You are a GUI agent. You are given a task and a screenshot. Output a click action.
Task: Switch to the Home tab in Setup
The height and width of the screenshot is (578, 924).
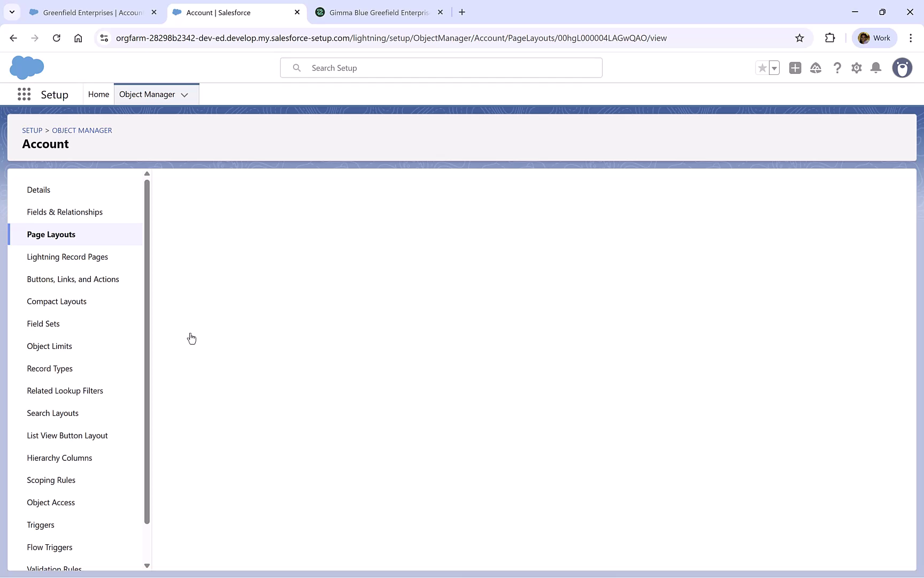click(98, 94)
